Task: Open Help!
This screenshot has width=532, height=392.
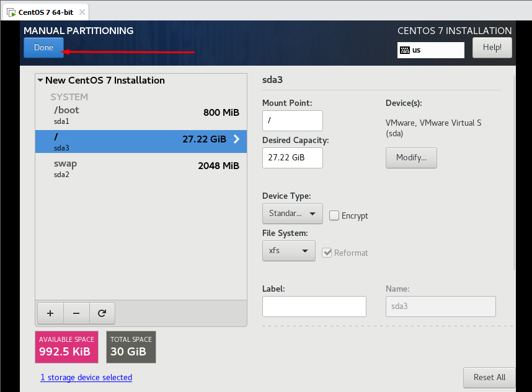Action: tap(492, 48)
